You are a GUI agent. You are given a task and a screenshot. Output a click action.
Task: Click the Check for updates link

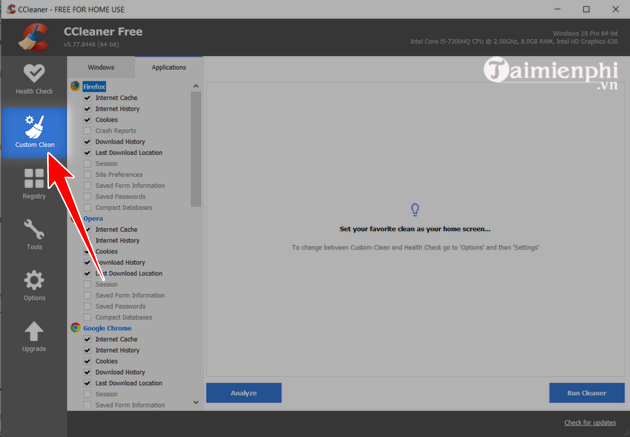[589, 423]
